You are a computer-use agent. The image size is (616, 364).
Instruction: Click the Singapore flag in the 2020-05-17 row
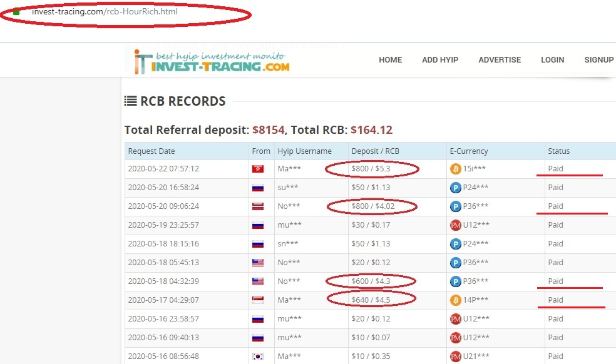point(258,300)
